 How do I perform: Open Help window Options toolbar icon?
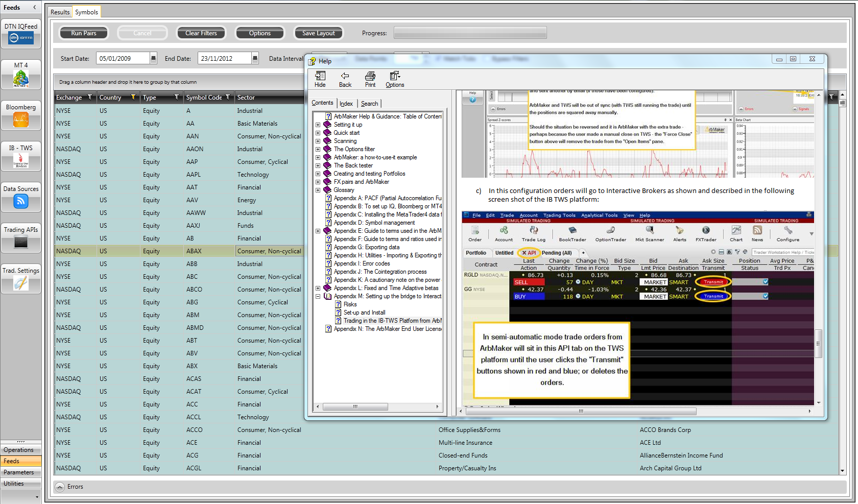click(395, 79)
